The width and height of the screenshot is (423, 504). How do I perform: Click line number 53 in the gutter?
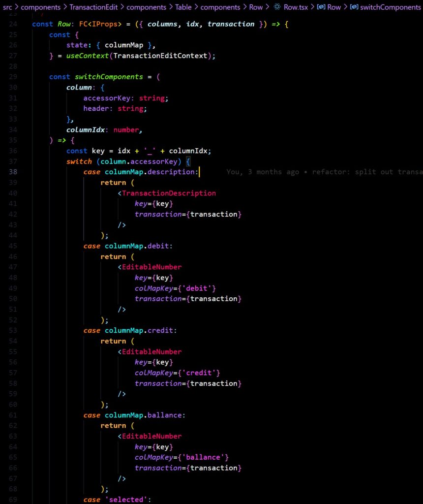[13, 330]
